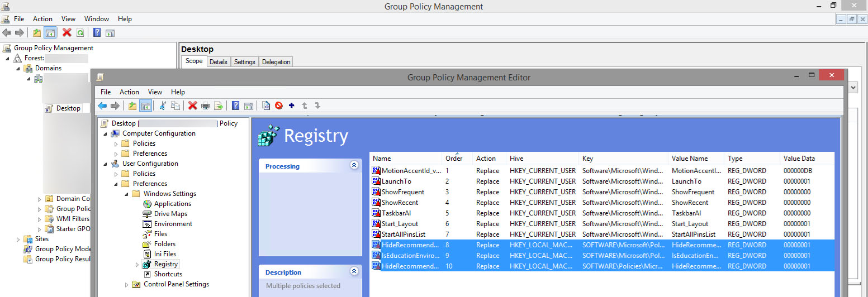
Task: Expand Policies under User Configuration
Action: tap(116, 174)
